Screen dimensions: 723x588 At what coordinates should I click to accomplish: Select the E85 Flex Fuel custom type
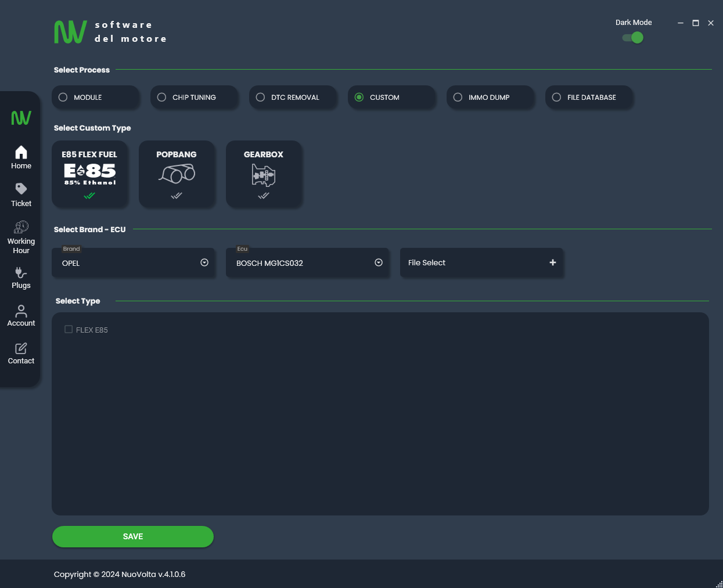tap(89, 174)
